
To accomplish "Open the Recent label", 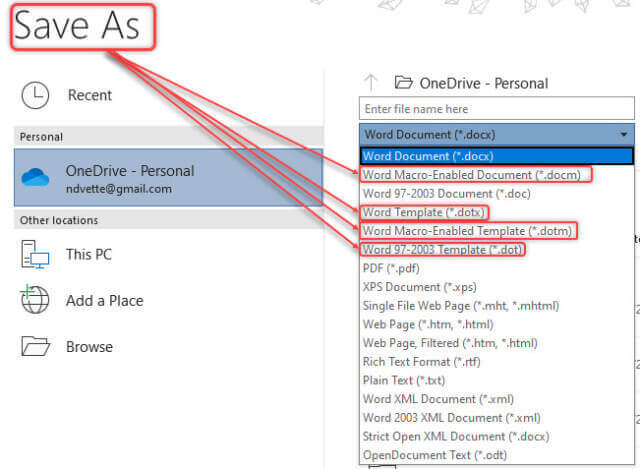I will click(90, 95).
